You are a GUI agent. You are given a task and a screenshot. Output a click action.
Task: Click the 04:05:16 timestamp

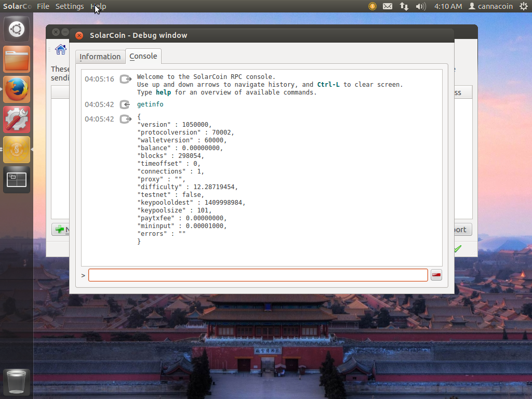99,79
